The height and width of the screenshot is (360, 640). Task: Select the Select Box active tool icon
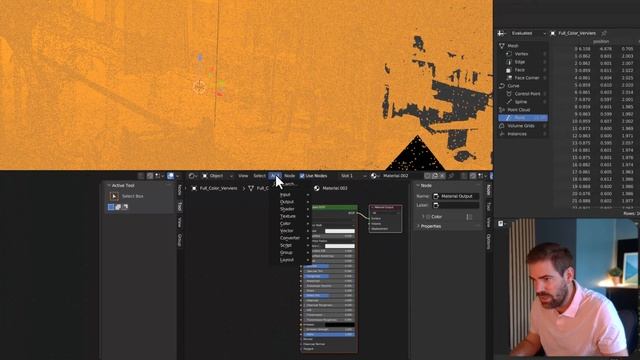tap(114, 196)
